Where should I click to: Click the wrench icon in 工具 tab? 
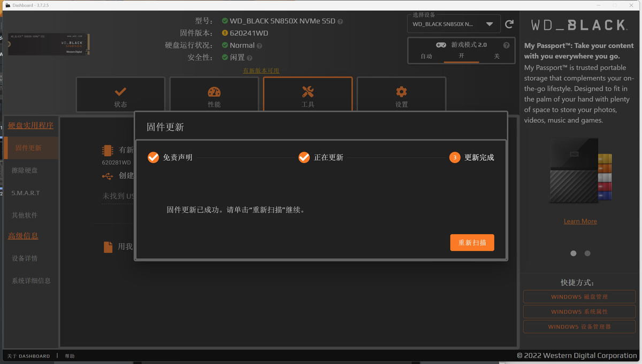tap(308, 91)
